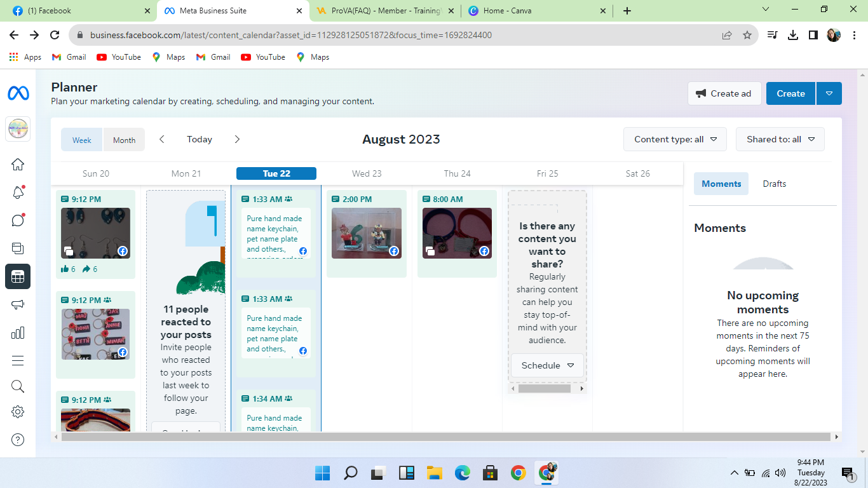Click the browser Back arrow

click(x=14, y=35)
